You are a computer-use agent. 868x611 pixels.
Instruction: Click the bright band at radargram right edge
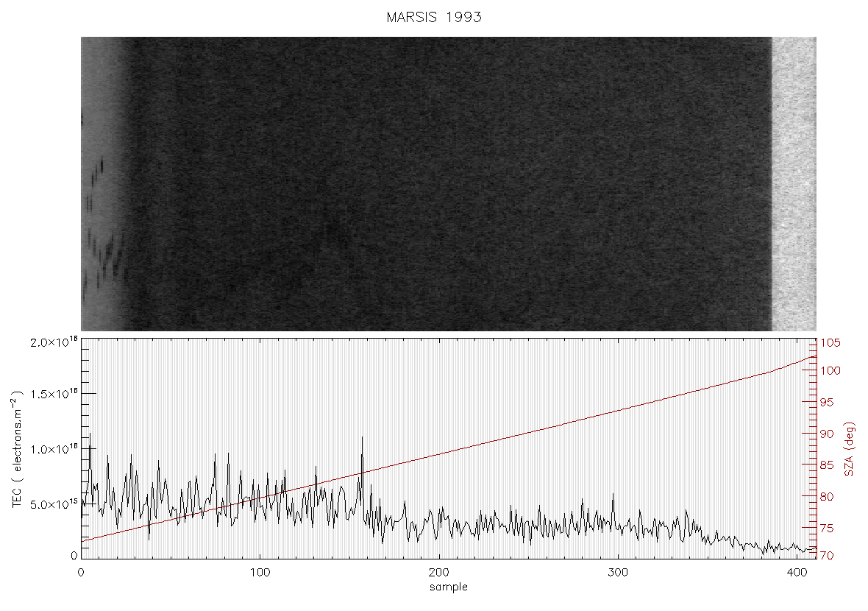click(794, 184)
